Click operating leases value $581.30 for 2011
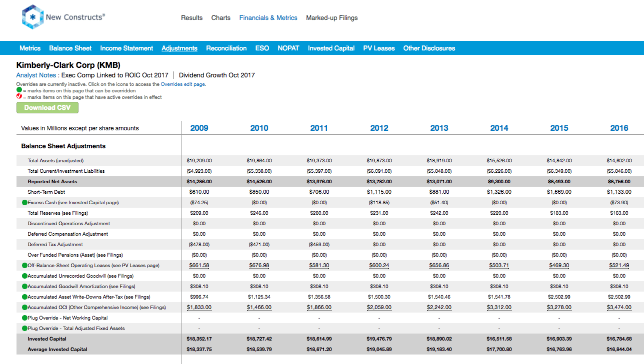 tap(319, 266)
